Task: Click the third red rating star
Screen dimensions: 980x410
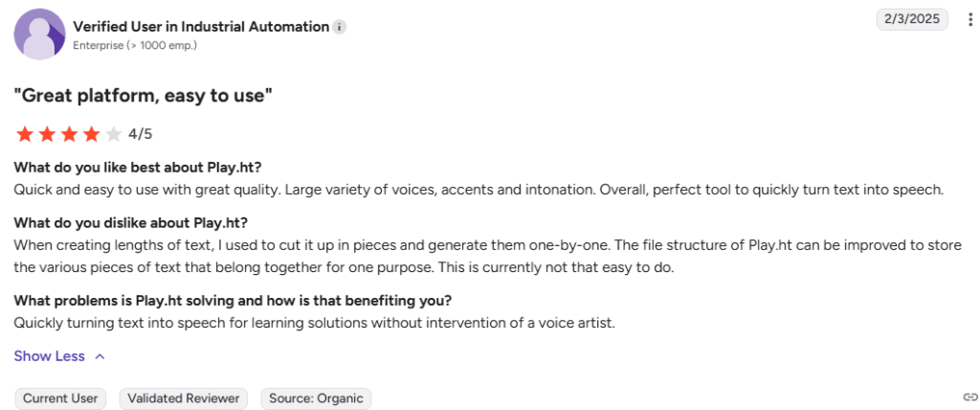Action: point(69,134)
